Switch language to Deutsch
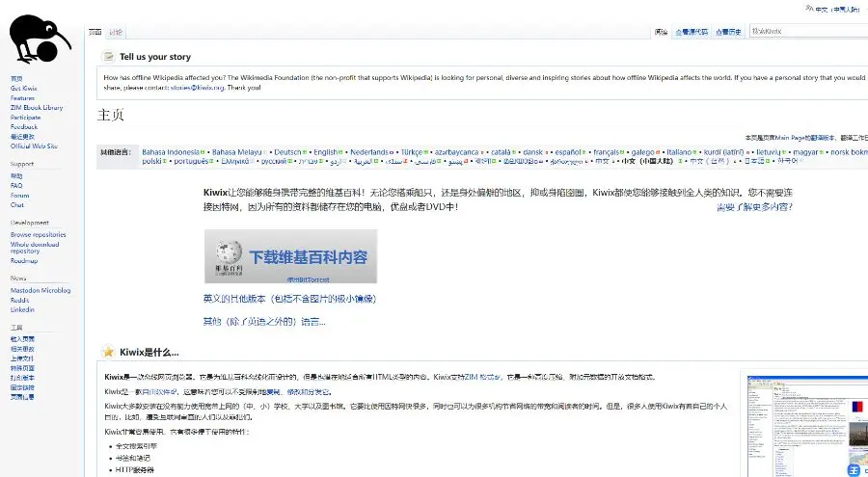 tap(287, 151)
